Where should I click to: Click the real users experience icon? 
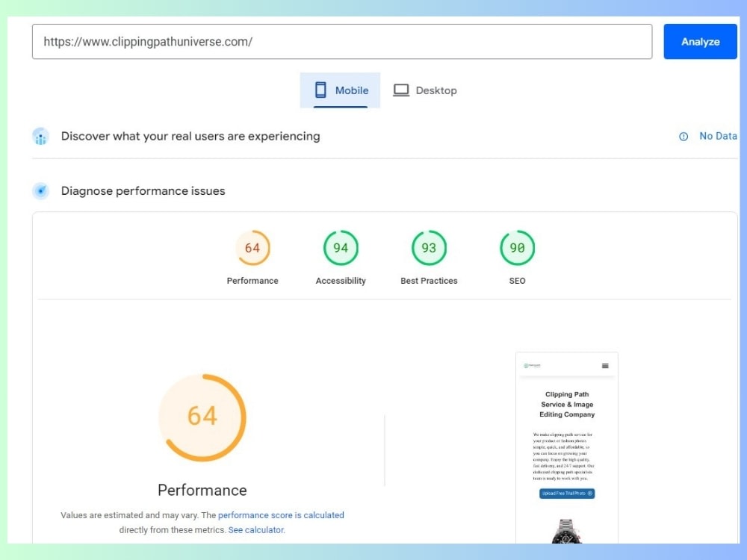[40, 137]
